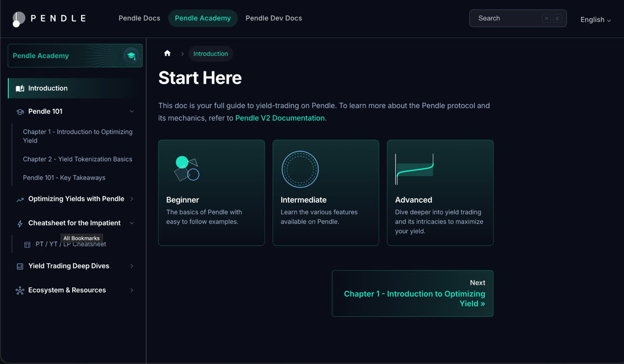The height and width of the screenshot is (364, 624).
Task: Click the Start Here heading
Action: 200,78
